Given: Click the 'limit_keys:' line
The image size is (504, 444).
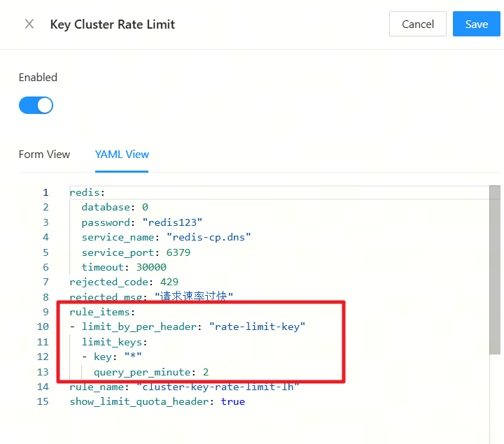Looking at the screenshot, I should pos(114,342).
